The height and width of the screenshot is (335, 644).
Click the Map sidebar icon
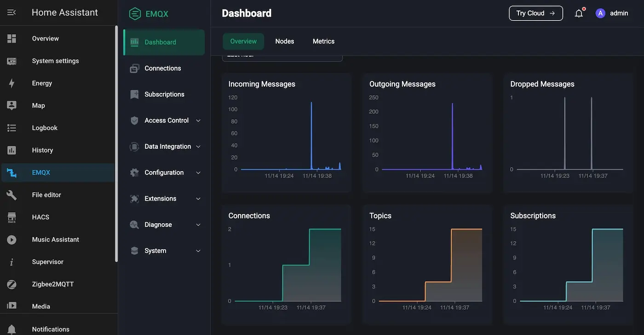pyautogui.click(x=11, y=105)
